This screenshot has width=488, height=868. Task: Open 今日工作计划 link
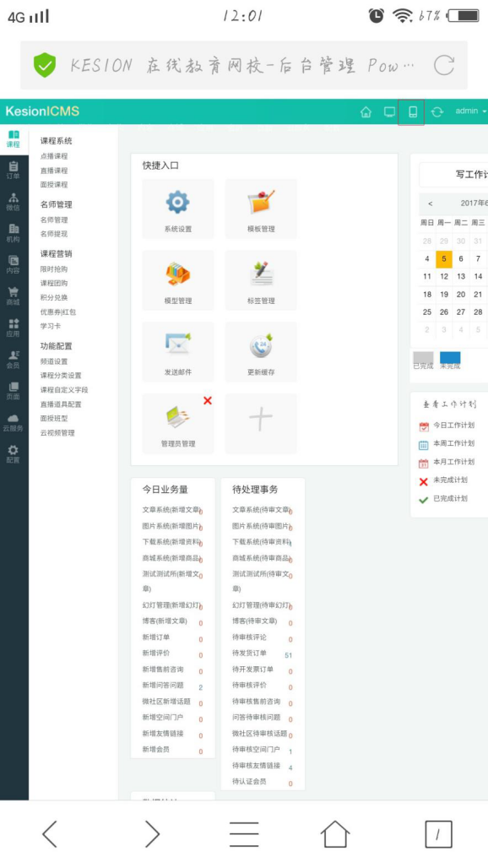pyautogui.click(x=453, y=426)
